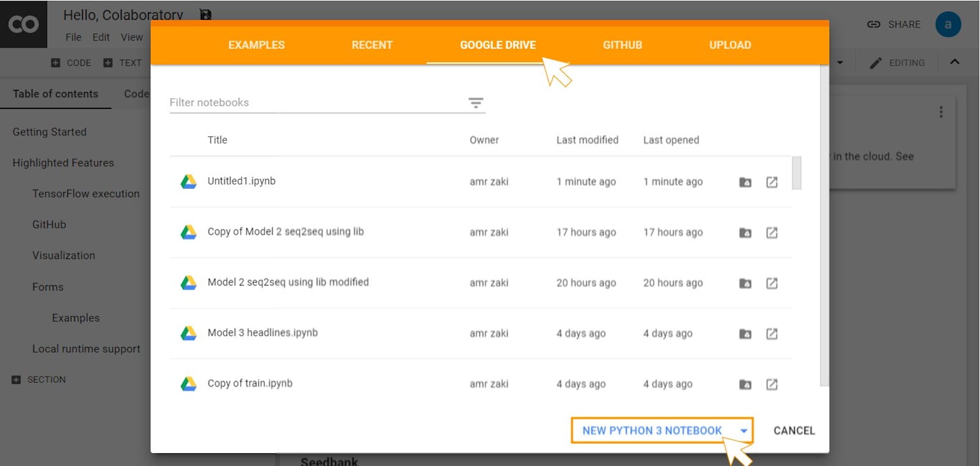The height and width of the screenshot is (466, 980).
Task: Focus the Filter notebooks input field
Action: [316, 103]
